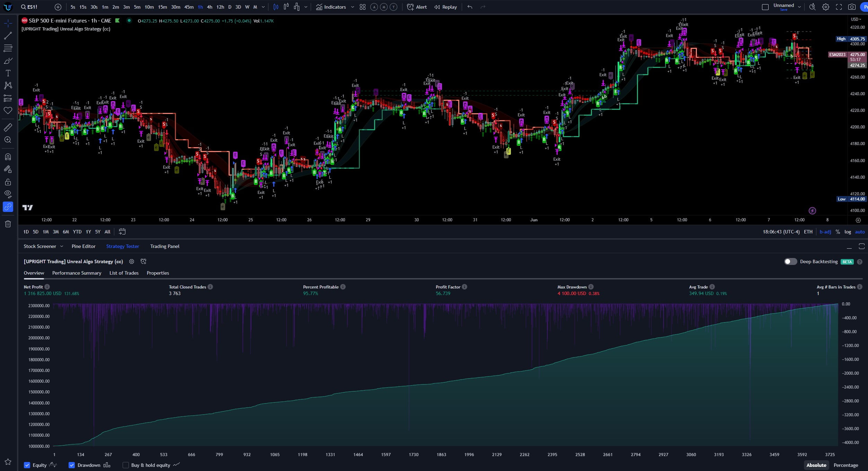This screenshot has width=868, height=471.
Task: Toggle Deep Backtesting switch
Action: 790,261
